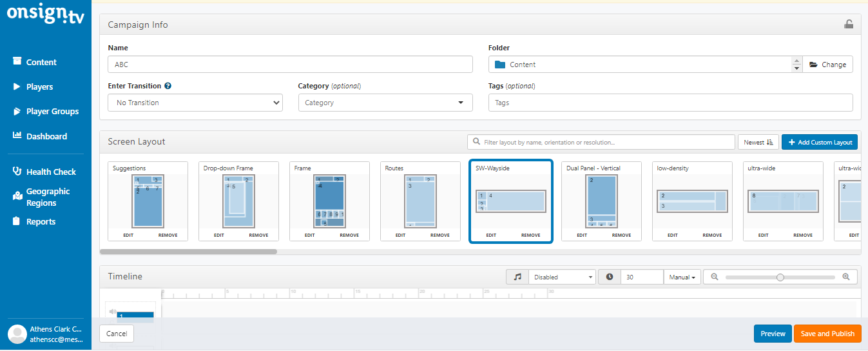Click the layout filter search field

pyautogui.click(x=601, y=142)
